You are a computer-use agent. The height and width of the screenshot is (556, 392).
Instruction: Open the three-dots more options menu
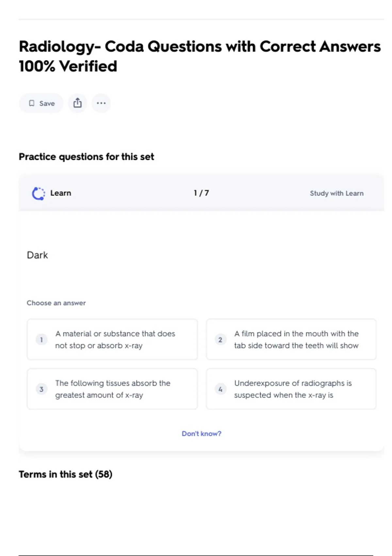[101, 103]
